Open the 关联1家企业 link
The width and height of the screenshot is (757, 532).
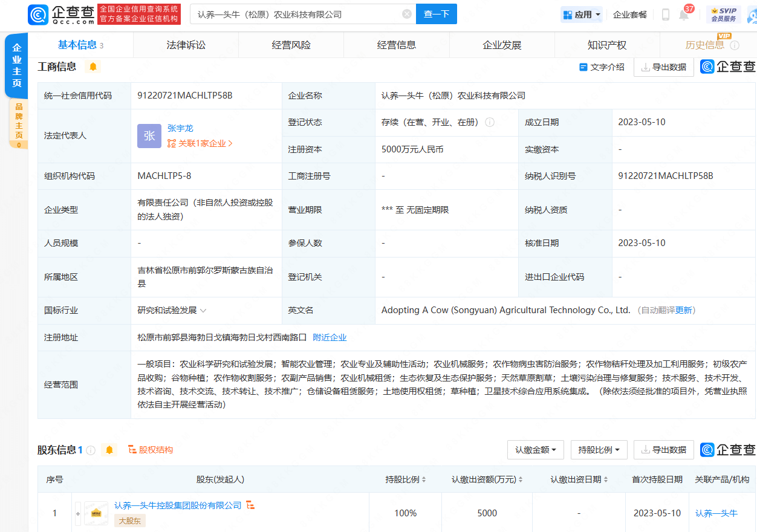(x=200, y=143)
